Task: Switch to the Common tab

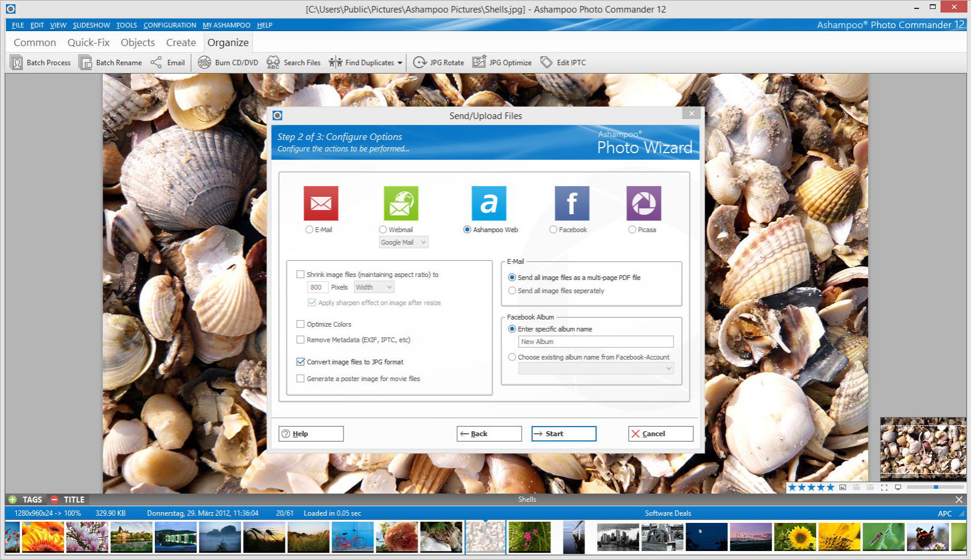Action: click(x=35, y=42)
